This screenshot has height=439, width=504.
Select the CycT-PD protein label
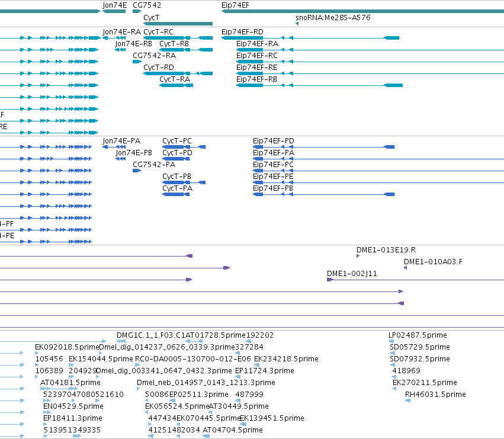178,153
